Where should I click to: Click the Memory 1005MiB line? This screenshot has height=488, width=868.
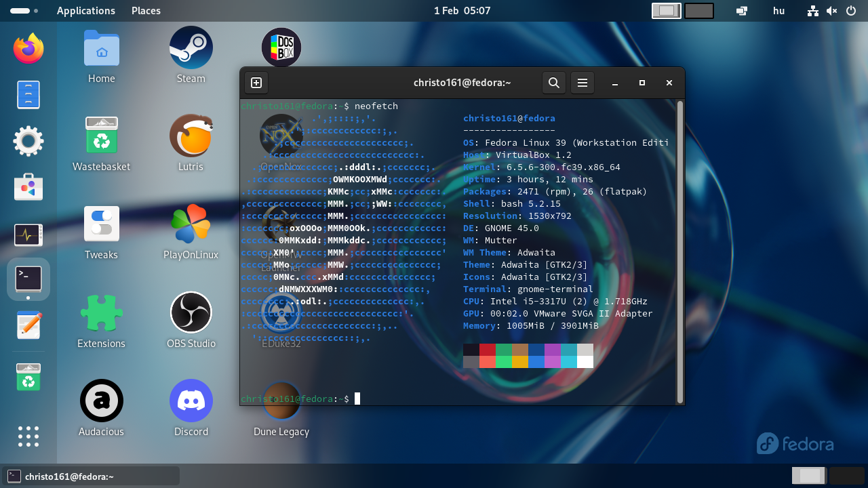pyautogui.click(x=531, y=326)
